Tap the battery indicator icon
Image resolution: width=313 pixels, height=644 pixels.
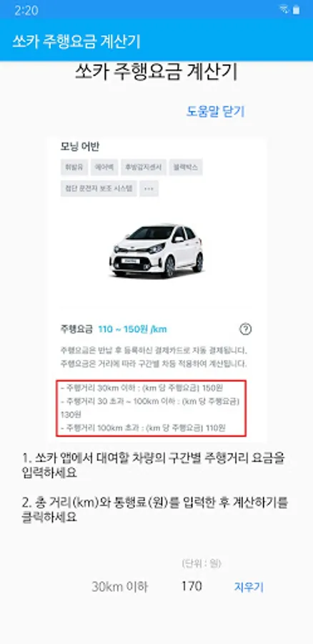296,10
